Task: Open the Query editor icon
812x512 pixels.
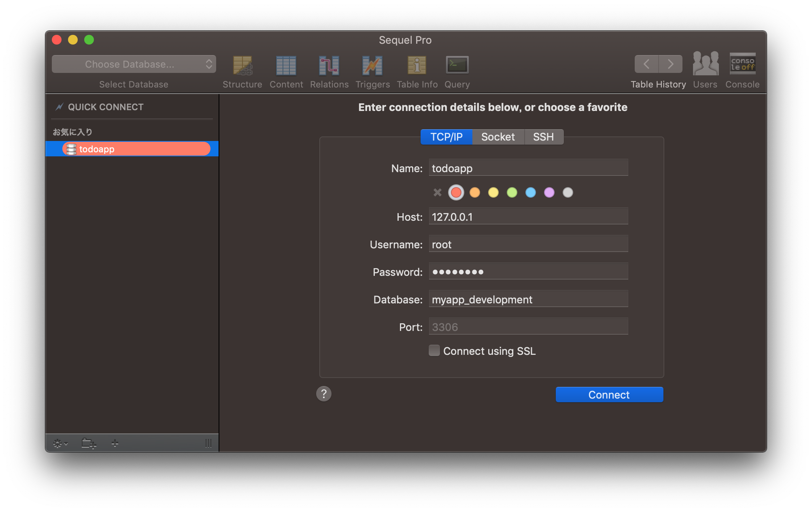Action: pos(457,66)
